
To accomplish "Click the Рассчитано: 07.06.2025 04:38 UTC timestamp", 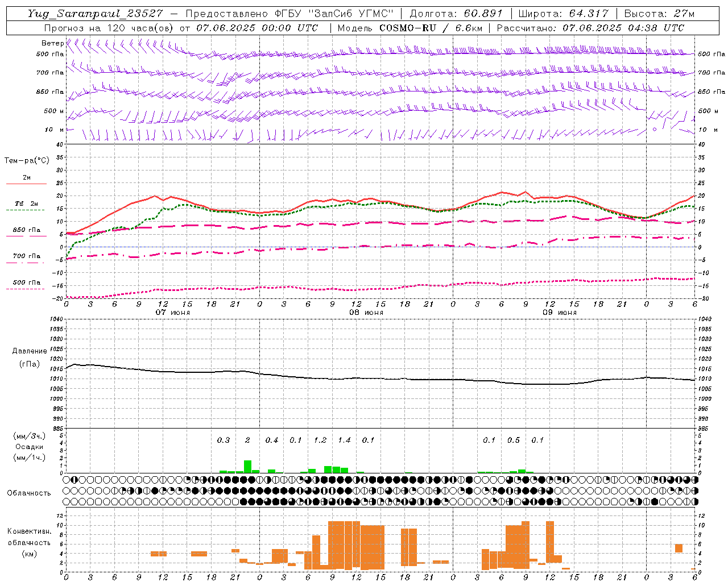I will pos(590,28).
